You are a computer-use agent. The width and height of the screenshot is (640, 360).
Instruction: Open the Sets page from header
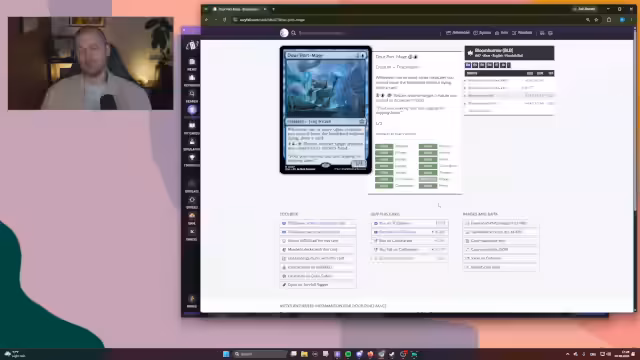coord(501,33)
